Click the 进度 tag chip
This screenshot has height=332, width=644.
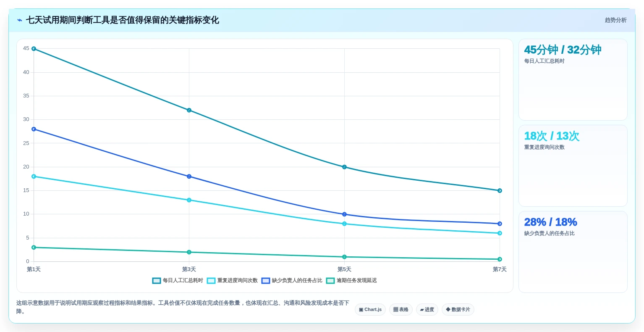427,310
